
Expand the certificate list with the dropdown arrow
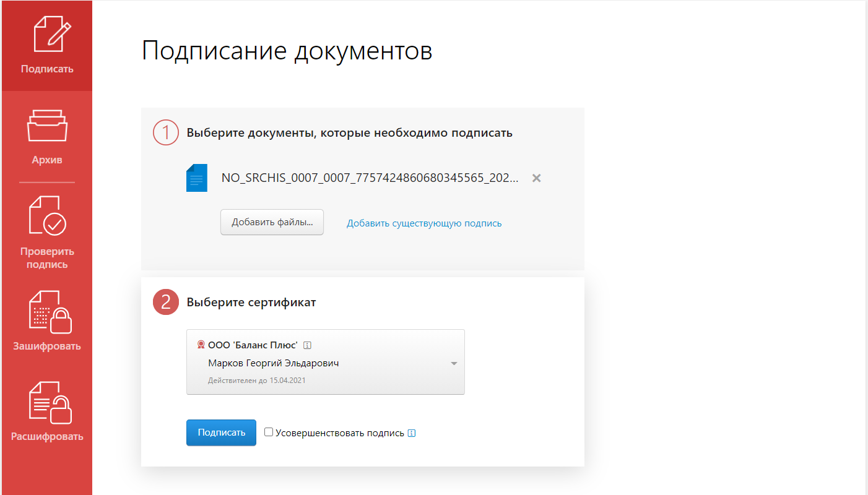454,363
